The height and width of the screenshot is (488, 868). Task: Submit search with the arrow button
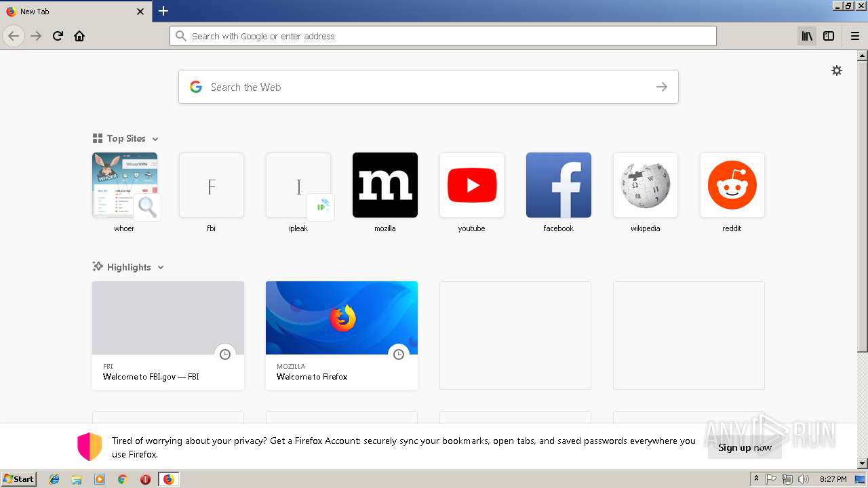tap(662, 87)
